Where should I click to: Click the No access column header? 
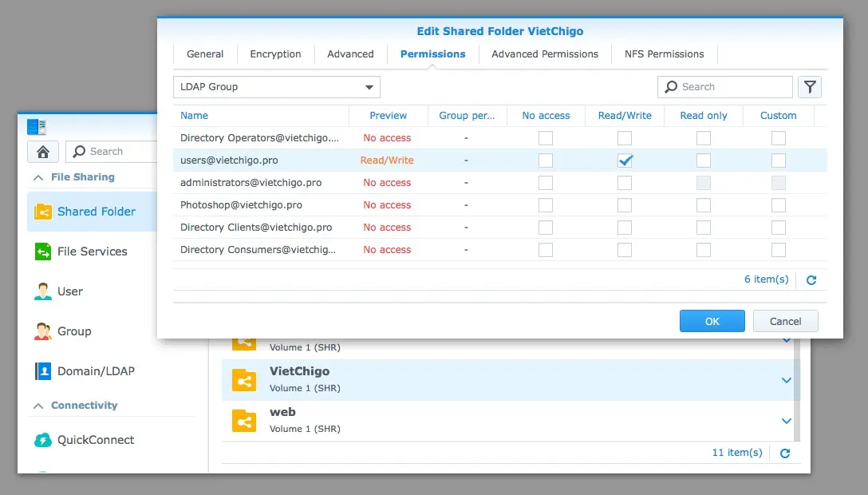(x=546, y=116)
